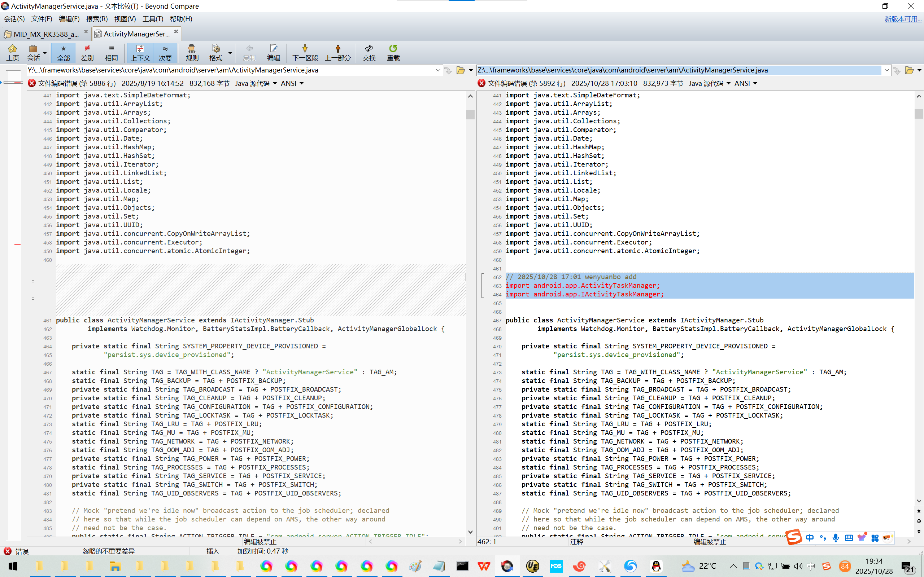Reload files with the 重载 icon

pyautogui.click(x=393, y=53)
